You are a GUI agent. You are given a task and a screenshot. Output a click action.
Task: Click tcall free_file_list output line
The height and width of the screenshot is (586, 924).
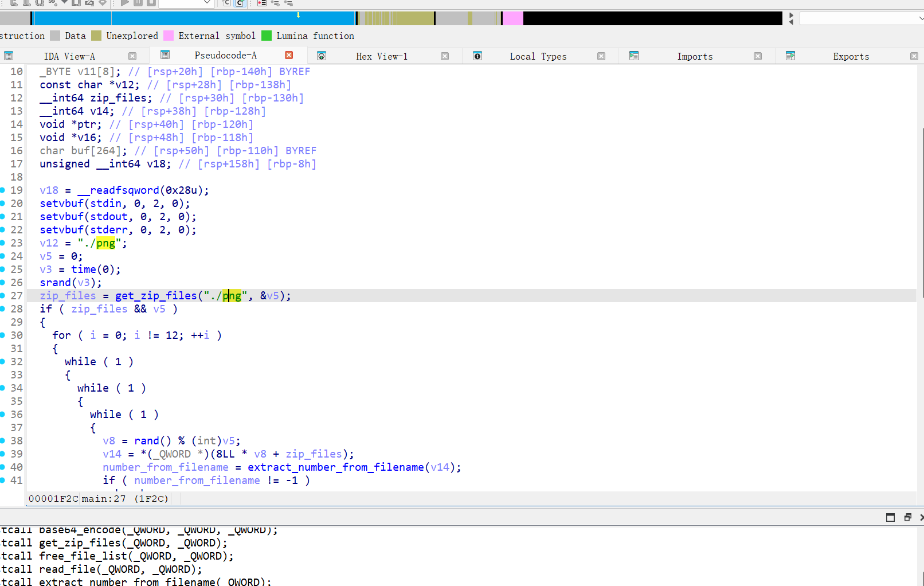(x=117, y=556)
